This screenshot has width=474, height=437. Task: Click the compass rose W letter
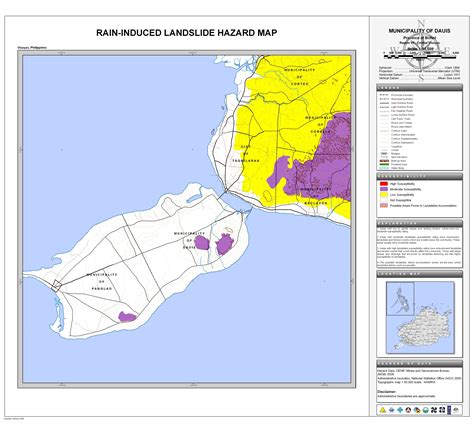click(393, 50)
